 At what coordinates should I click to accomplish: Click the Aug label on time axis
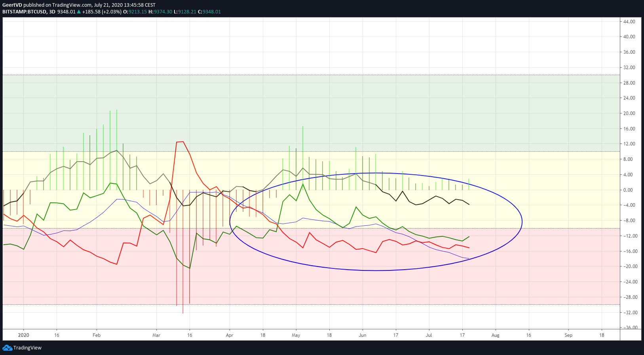(496, 335)
